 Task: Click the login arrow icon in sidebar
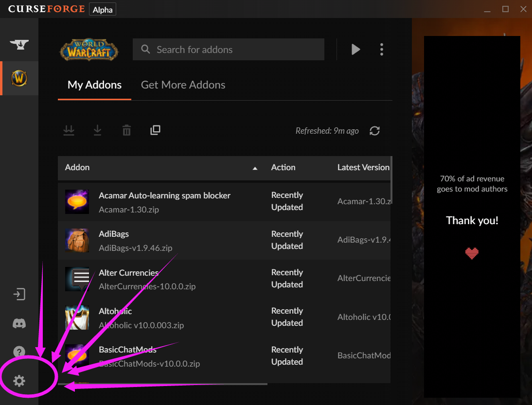pyautogui.click(x=19, y=294)
